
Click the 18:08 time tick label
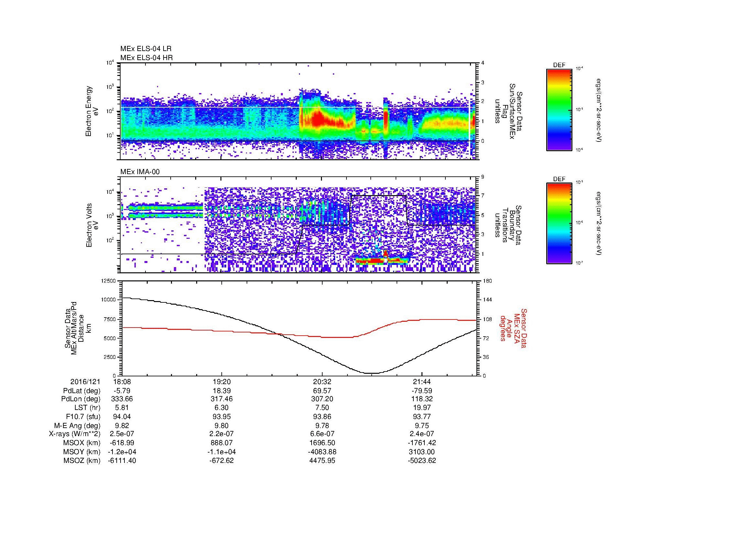click(122, 382)
